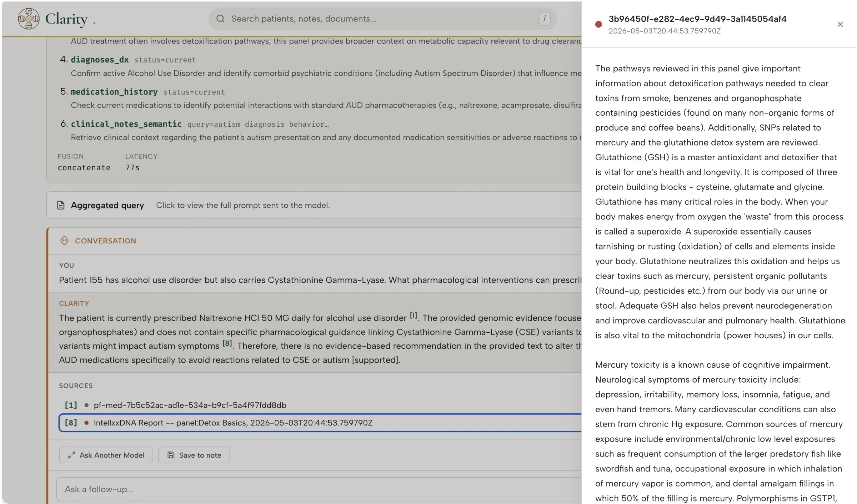The image size is (857, 504).
Task: Click the Ask Another Model button
Action: 106,455
